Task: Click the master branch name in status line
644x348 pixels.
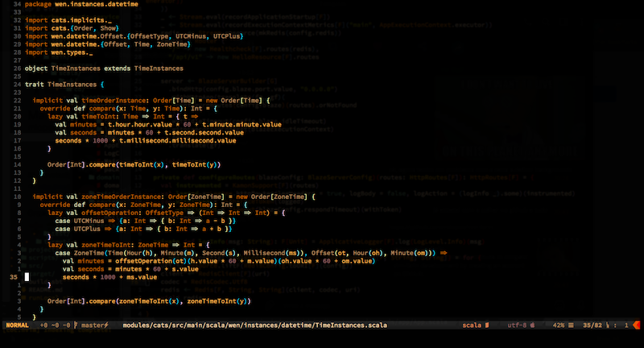Action: pyautogui.click(x=93, y=325)
